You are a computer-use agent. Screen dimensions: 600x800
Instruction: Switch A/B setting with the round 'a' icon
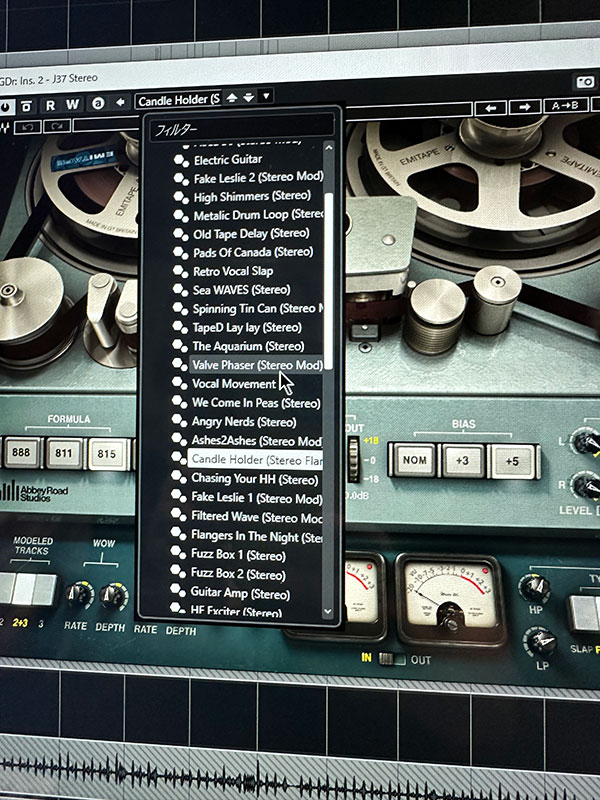point(98,104)
